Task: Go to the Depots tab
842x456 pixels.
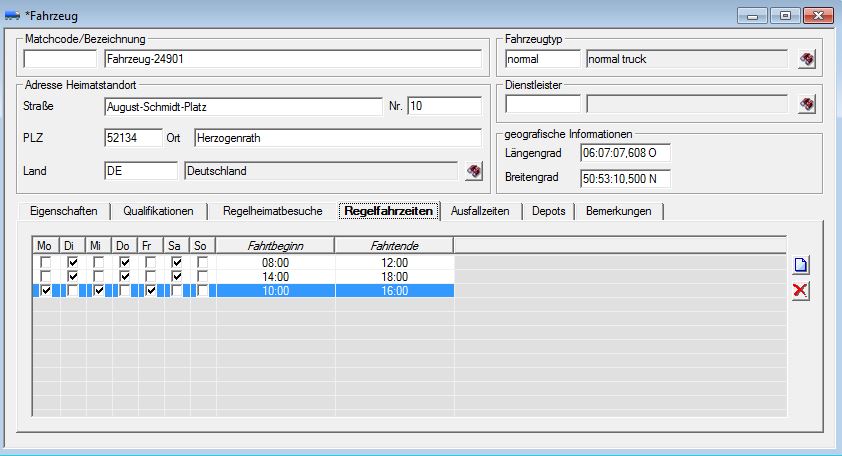Action: tap(549, 211)
